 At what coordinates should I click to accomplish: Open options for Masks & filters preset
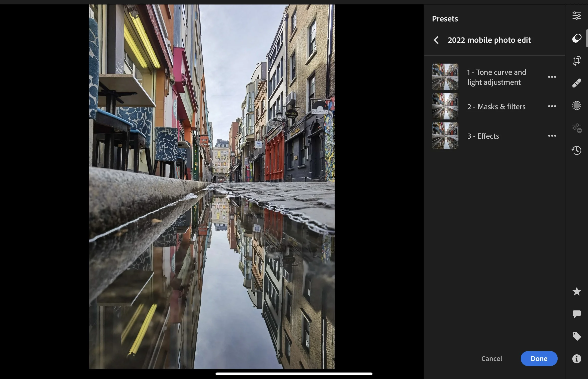552,106
